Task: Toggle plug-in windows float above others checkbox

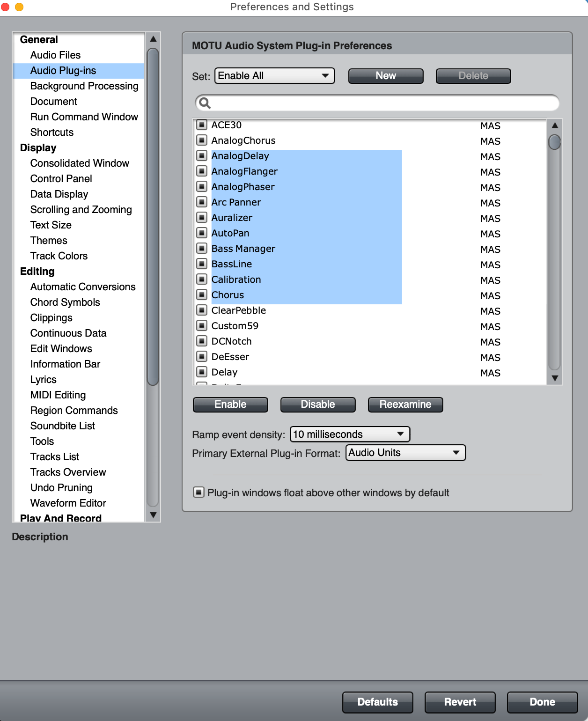Action: [x=198, y=492]
